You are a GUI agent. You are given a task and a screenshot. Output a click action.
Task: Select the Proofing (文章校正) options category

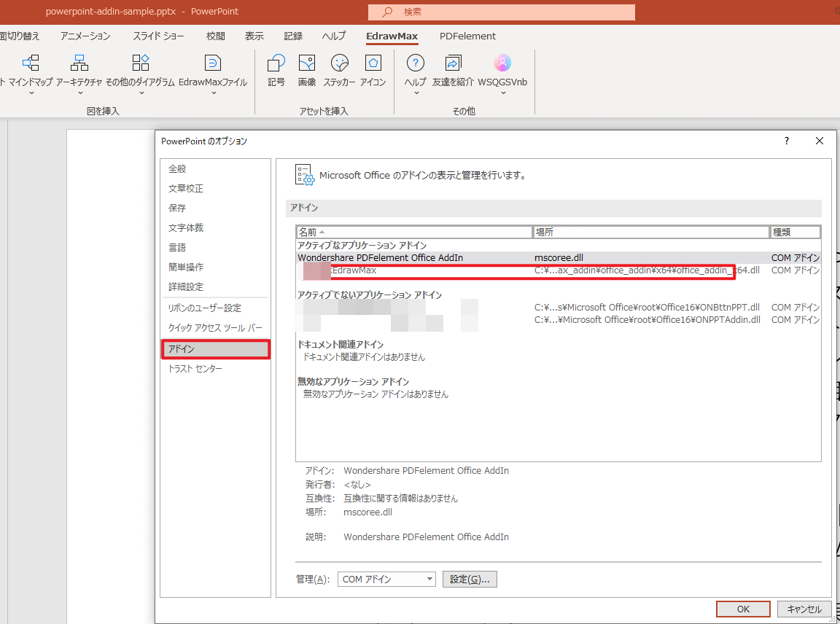[215, 189]
